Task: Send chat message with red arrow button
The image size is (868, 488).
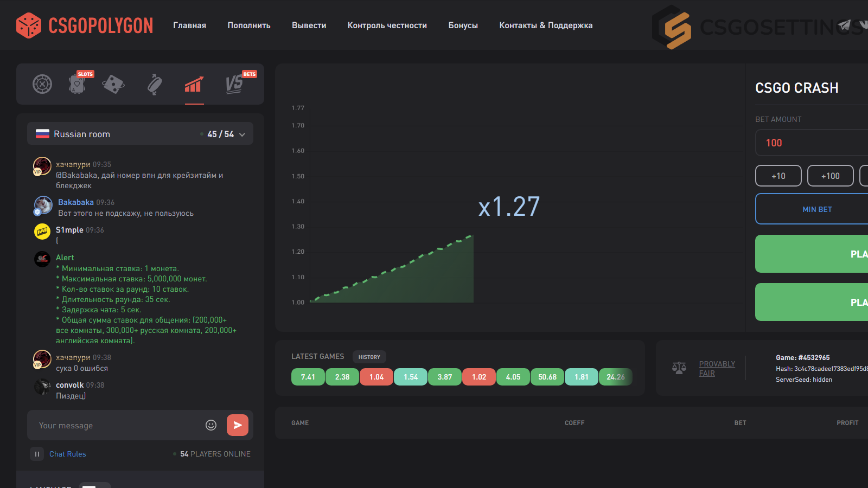Action: 238,425
